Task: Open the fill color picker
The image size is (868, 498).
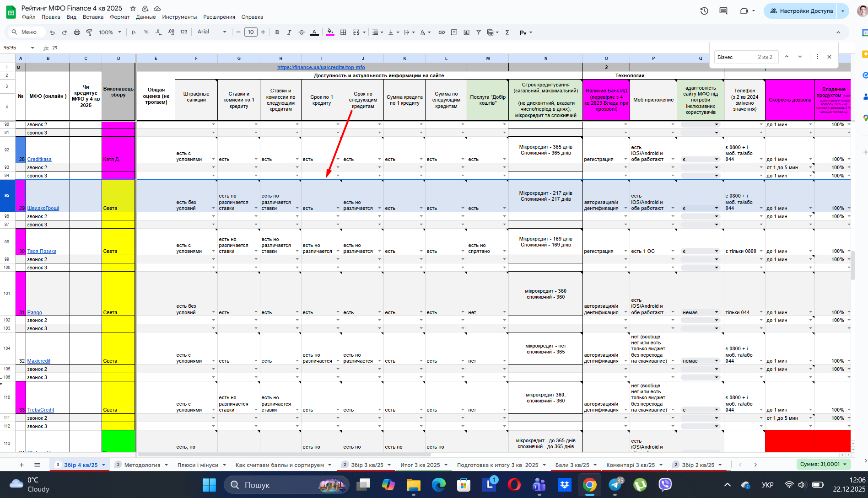Action: (x=330, y=32)
